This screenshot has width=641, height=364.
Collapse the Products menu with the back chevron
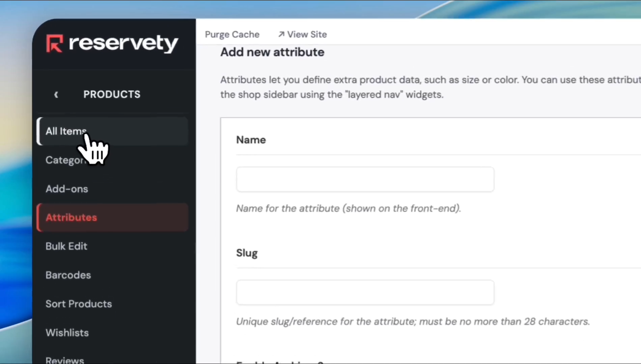[56, 95]
